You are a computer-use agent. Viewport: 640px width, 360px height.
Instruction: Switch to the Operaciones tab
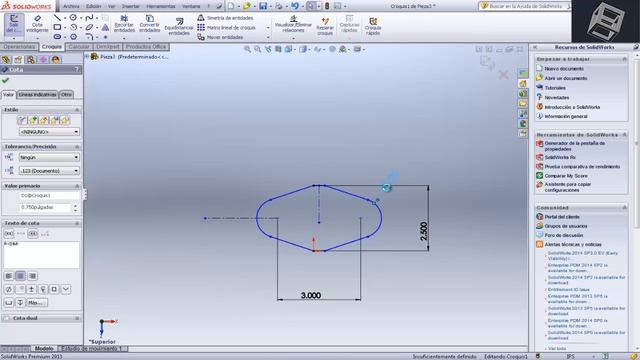[19, 47]
